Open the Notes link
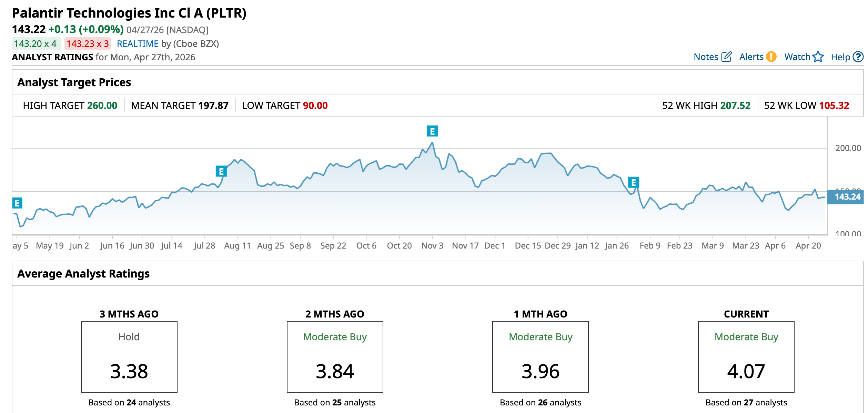The image size is (868, 413). click(706, 57)
